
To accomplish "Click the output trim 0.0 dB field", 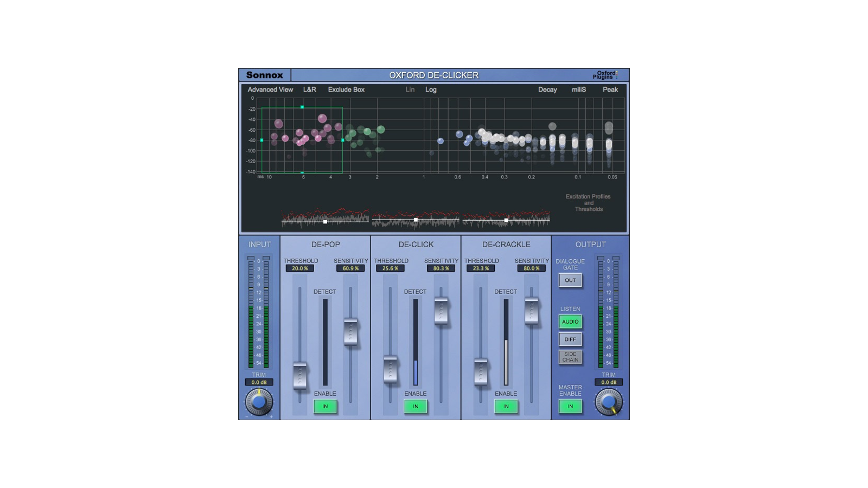I will point(609,382).
